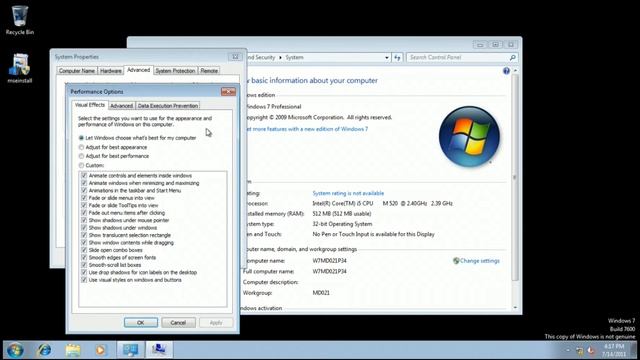Switch to Control Panel taskbar item
Image resolution: width=640 pixels, height=360 pixels.
point(131,350)
